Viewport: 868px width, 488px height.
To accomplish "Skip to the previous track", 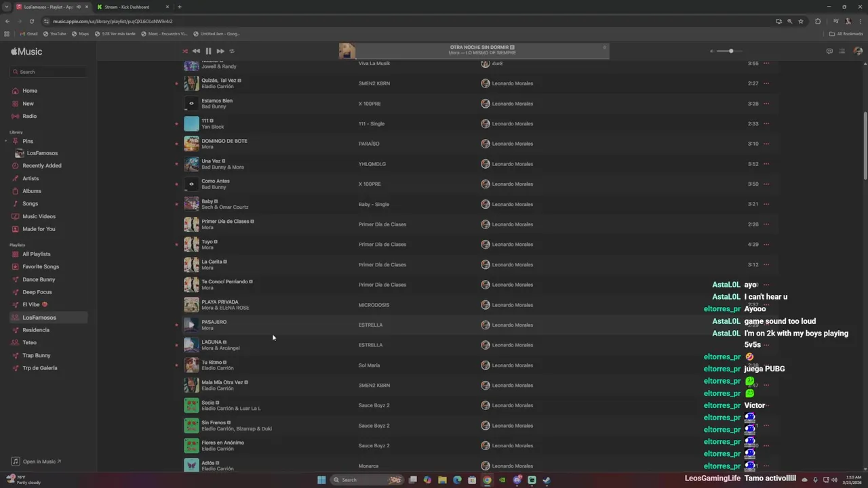I will 196,51.
